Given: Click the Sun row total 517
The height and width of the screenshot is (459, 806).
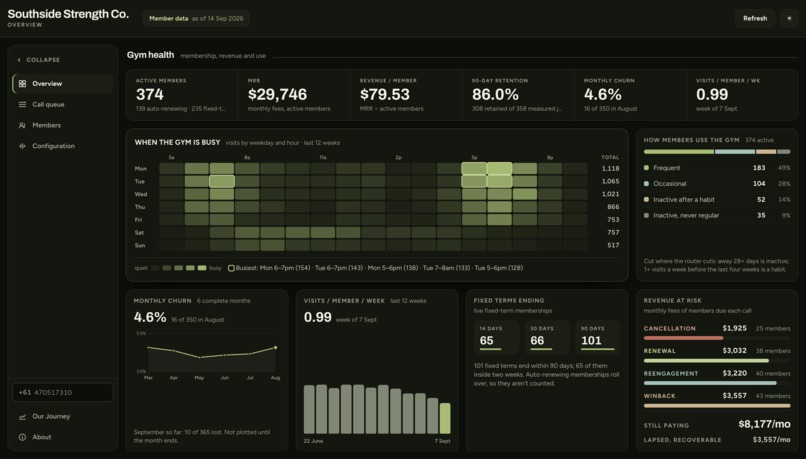Looking at the screenshot, I should pyautogui.click(x=613, y=246).
